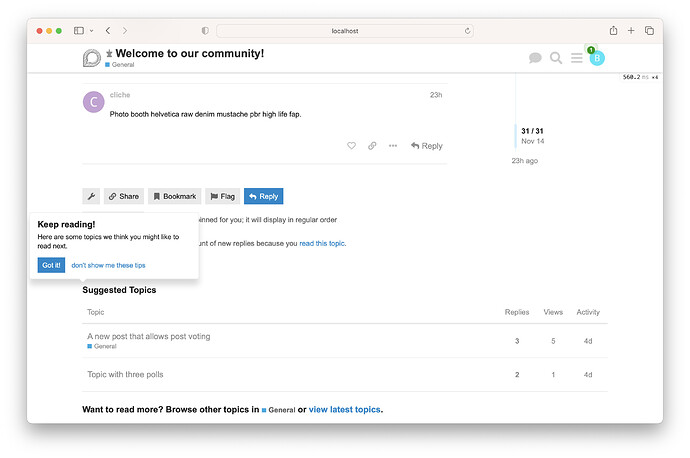690x458 pixels.
Task: Expand sidebar dropdown chevron in Safari
Action: click(x=92, y=31)
